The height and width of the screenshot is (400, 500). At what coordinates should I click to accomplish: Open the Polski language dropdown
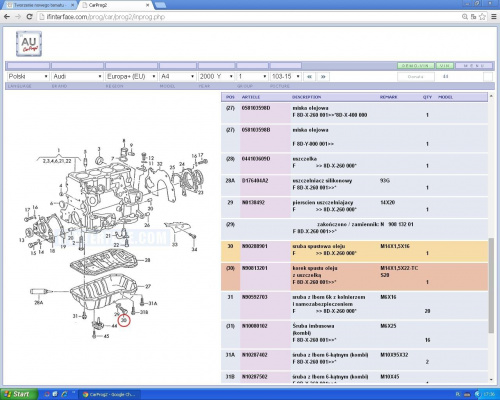coord(28,77)
